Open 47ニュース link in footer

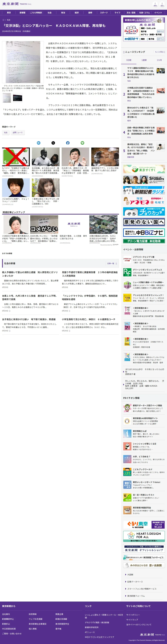(x=90, y=632)
